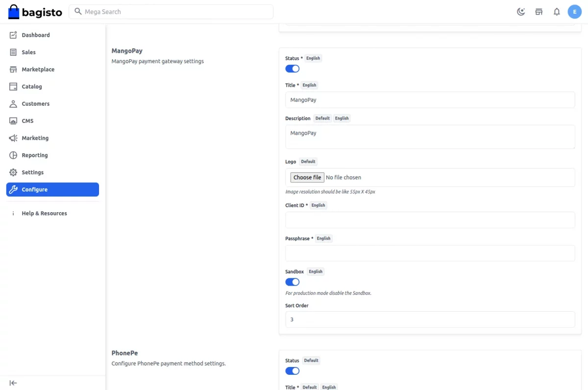
Task: Click the English badge beside Client ID
Action: coord(318,205)
